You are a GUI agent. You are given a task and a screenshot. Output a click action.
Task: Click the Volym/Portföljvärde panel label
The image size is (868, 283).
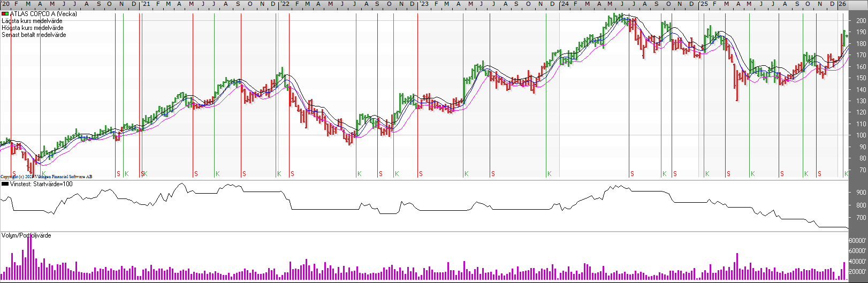[x=26, y=235]
